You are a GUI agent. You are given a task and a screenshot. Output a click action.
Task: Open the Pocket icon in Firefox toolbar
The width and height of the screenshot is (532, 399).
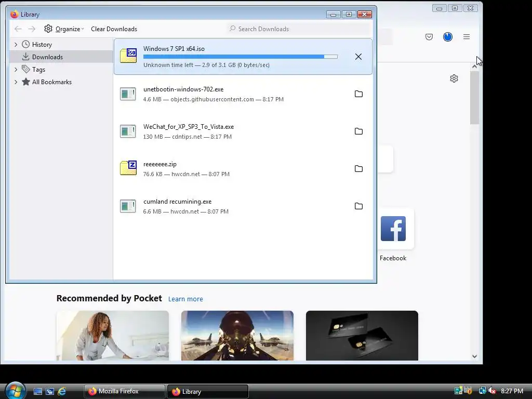pos(429,37)
